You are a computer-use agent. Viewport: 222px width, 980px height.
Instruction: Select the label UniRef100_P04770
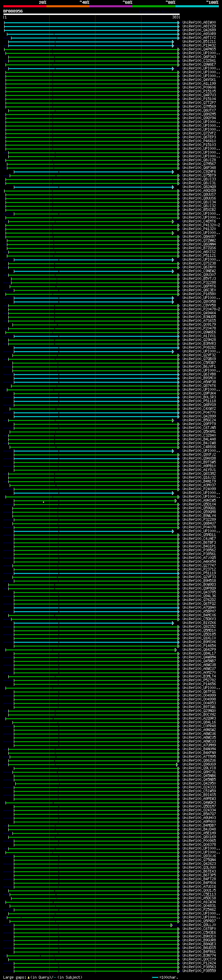click(199, 412)
